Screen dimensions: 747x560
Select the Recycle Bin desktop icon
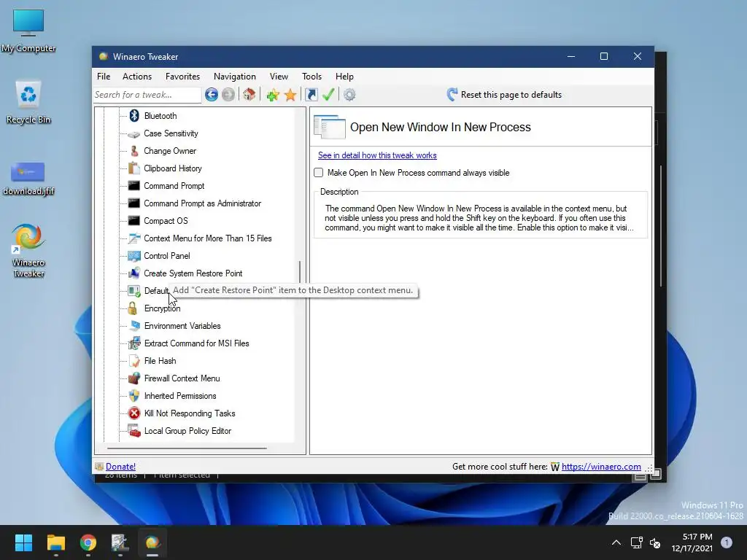coord(28,102)
